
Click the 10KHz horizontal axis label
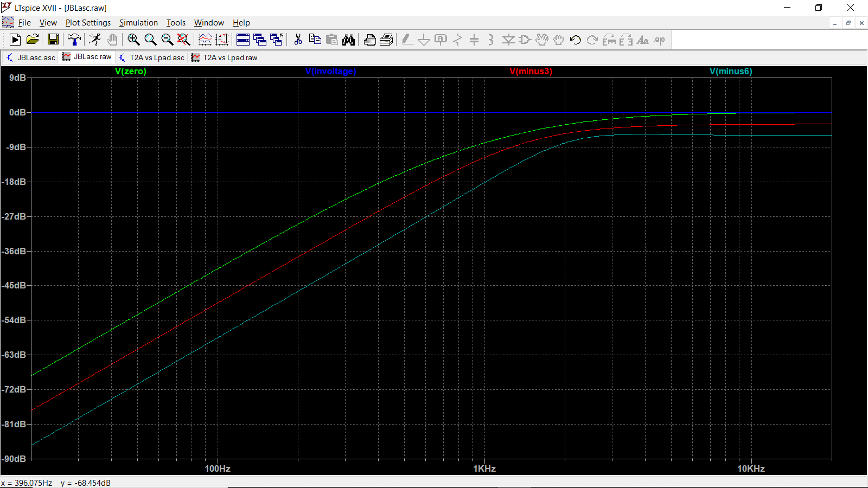point(751,469)
